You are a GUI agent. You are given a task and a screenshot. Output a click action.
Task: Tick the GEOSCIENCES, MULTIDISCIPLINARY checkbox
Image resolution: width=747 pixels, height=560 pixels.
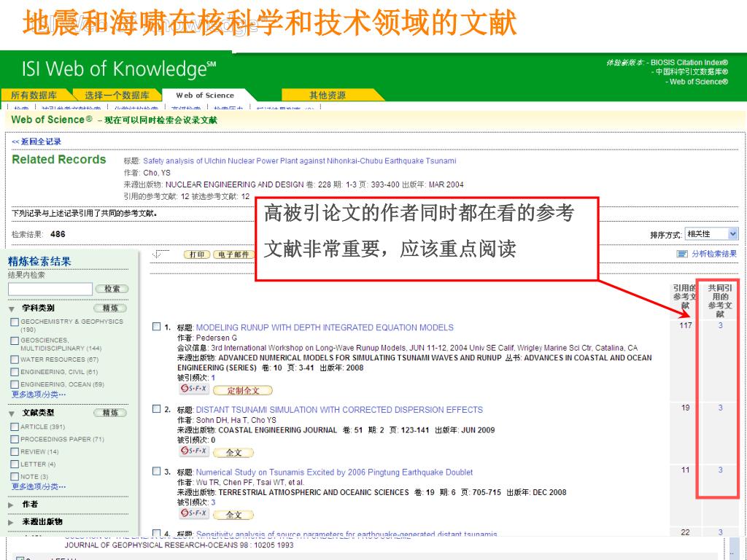click(x=15, y=341)
